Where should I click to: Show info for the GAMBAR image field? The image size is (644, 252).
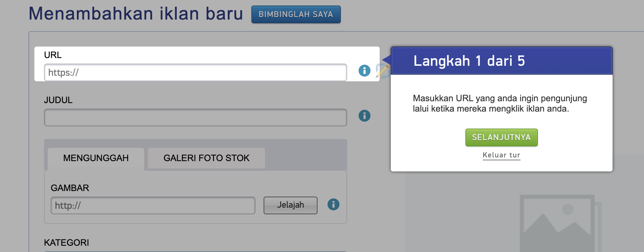pos(333,204)
